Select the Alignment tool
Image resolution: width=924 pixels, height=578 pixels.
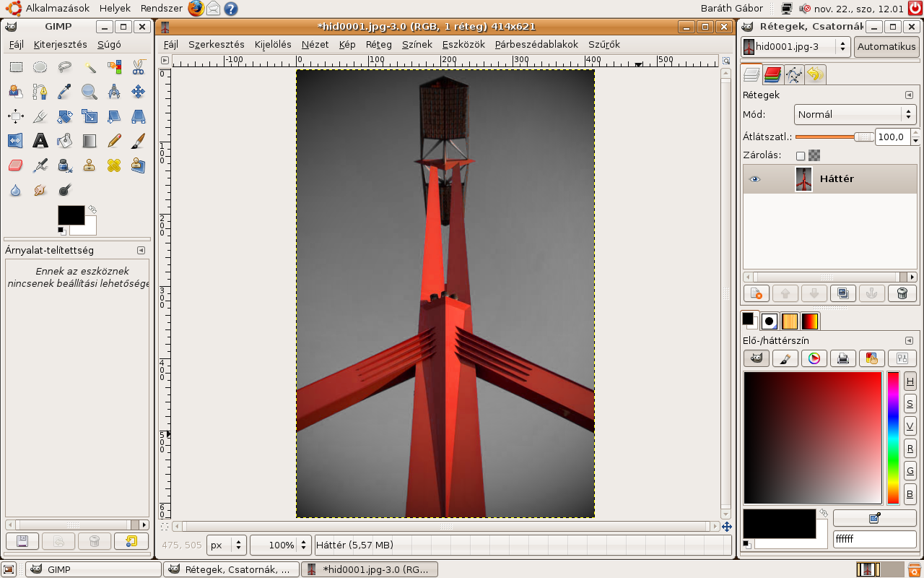16,116
